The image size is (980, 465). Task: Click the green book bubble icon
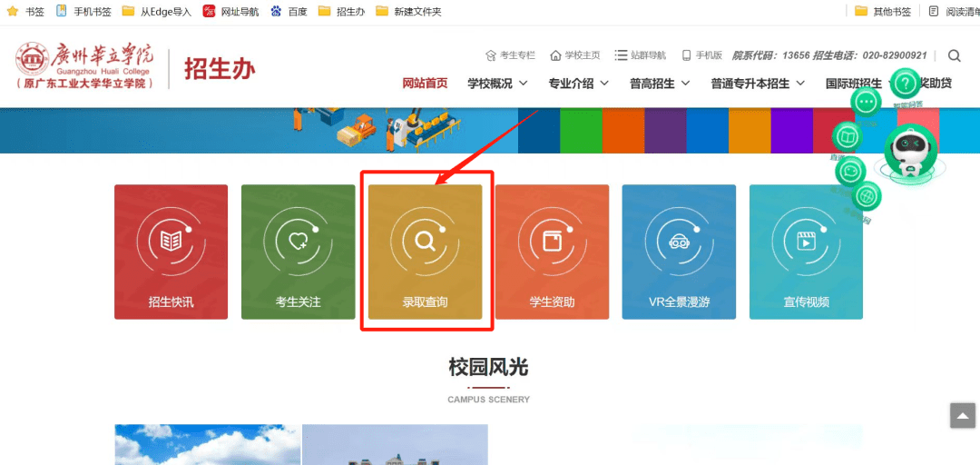pyautogui.click(x=847, y=137)
